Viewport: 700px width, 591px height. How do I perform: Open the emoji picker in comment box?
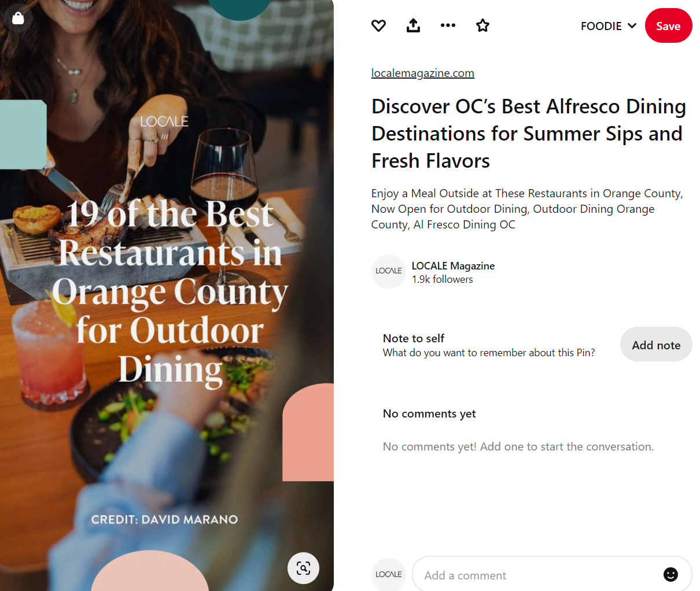[x=670, y=574]
